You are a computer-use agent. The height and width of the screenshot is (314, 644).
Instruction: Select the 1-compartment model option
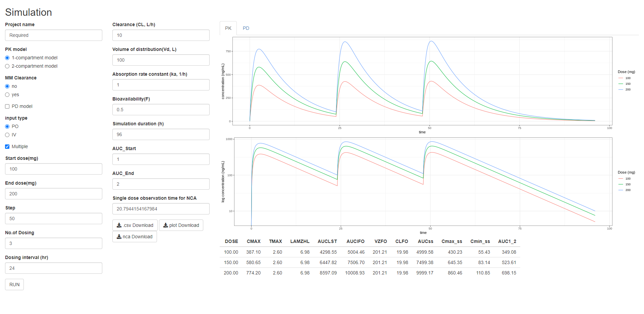7,58
